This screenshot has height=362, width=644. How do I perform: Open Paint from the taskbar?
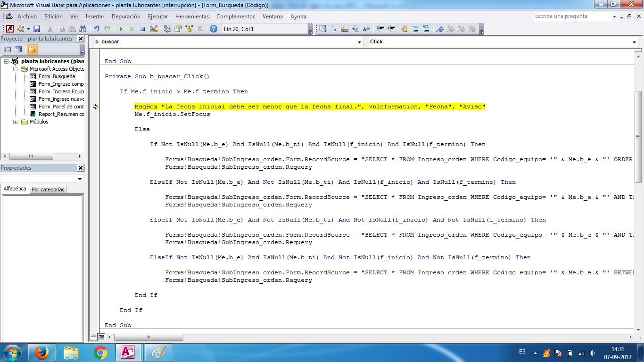(158, 353)
